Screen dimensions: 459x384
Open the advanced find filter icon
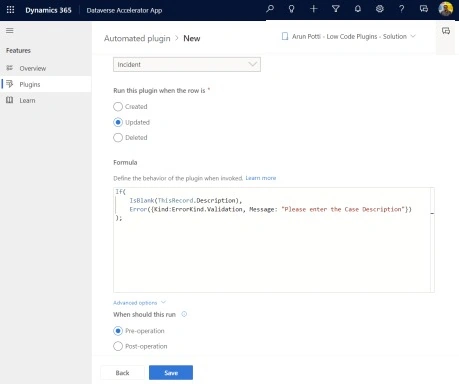tap(336, 9)
